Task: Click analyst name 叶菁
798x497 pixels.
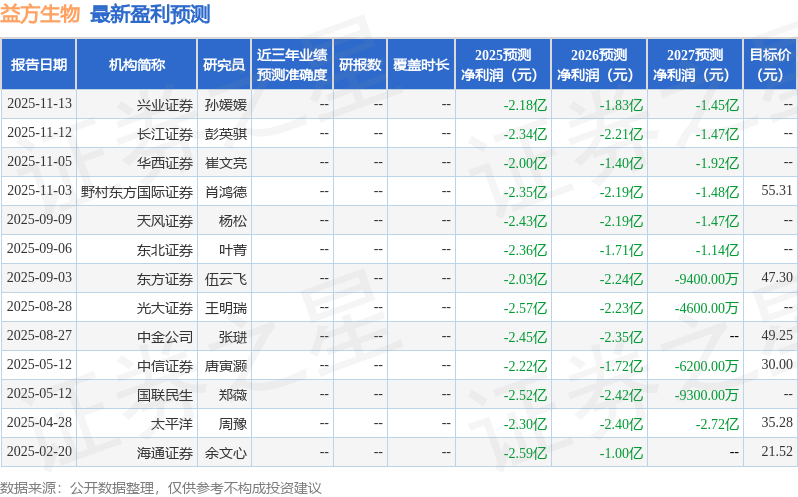Action: click(233, 250)
